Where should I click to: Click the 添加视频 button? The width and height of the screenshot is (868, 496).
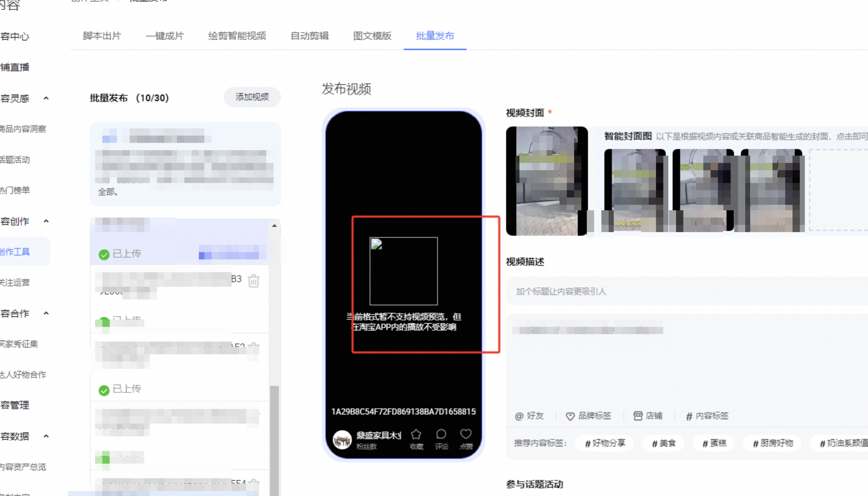tap(252, 97)
